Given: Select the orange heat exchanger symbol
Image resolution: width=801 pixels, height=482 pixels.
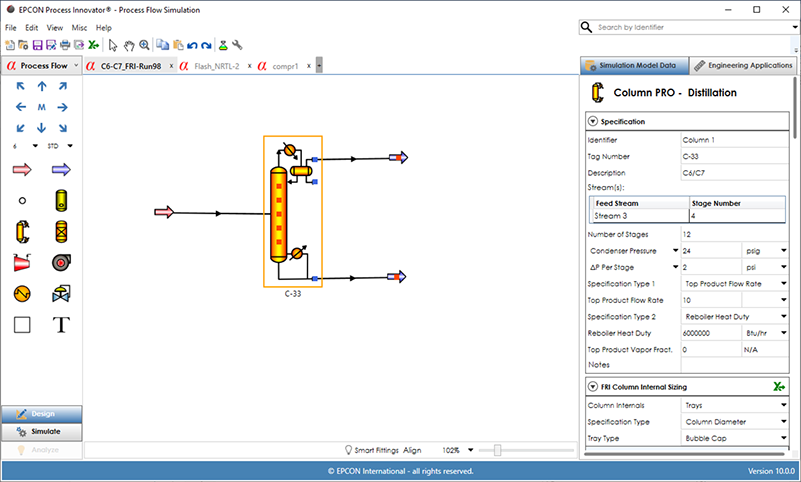Looking at the screenshot, I should point(22,294).
